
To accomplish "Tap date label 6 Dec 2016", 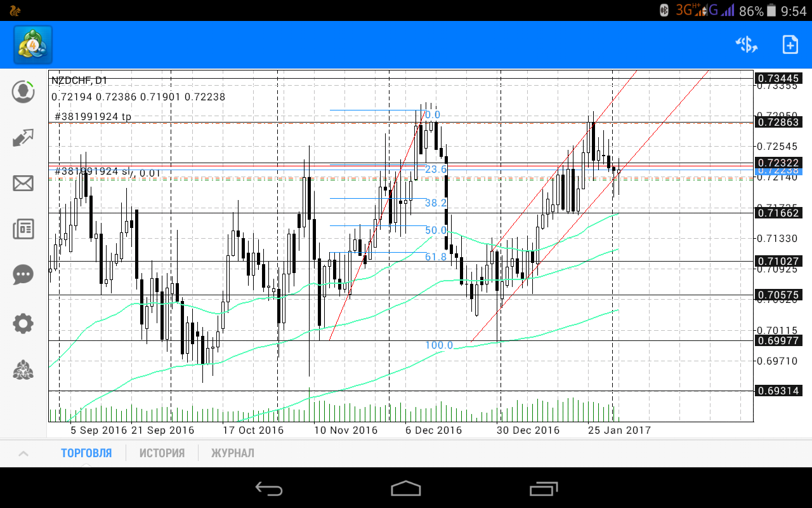I will coord(434,430).
